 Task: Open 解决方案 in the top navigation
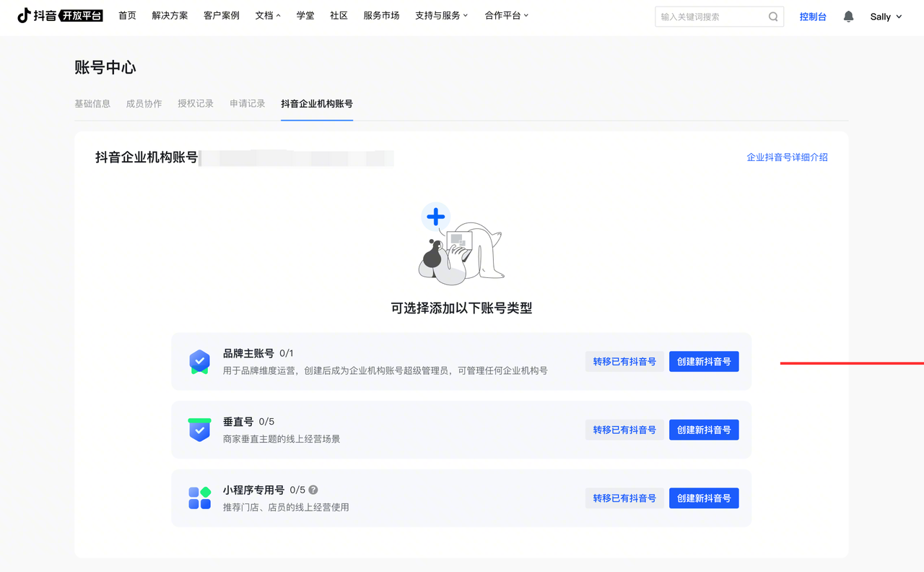click(x=170, y=16)
